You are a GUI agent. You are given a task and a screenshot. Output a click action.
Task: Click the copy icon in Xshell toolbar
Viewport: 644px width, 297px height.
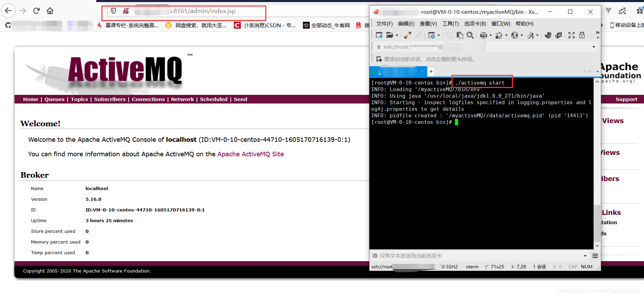(449, 35)
